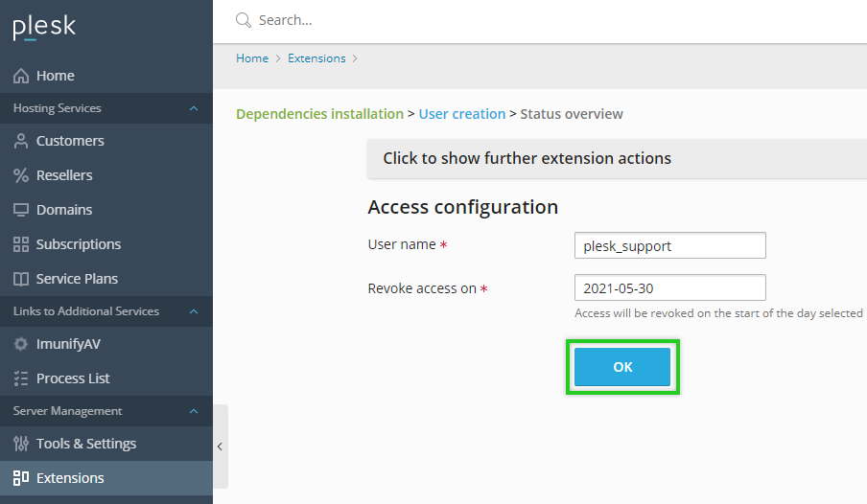Click the Subscriptions grid icon
Screen dimensions: 867x504
tap(21, 244)
